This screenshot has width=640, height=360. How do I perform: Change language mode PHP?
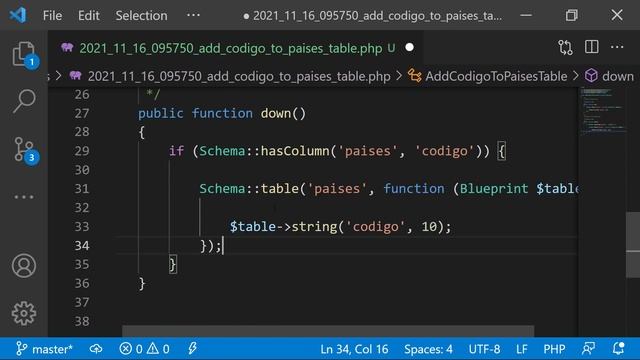(x=554, y=349)
